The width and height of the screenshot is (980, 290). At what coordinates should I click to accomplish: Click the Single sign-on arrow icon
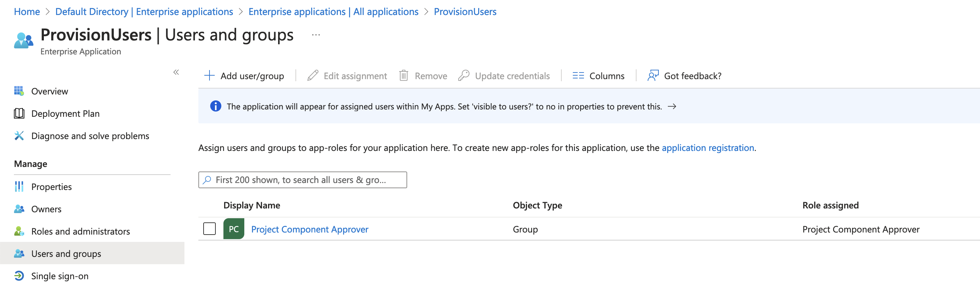point(19,276)
